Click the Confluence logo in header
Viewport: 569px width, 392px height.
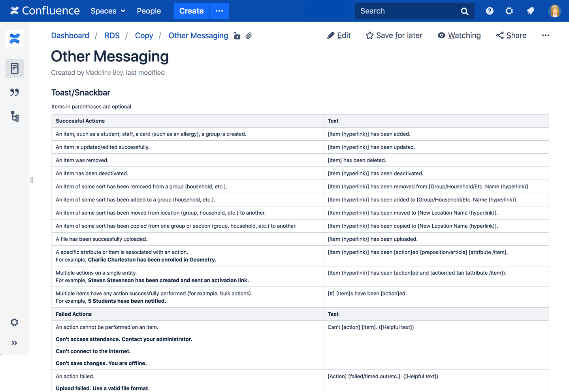click(x=45, y=11)
